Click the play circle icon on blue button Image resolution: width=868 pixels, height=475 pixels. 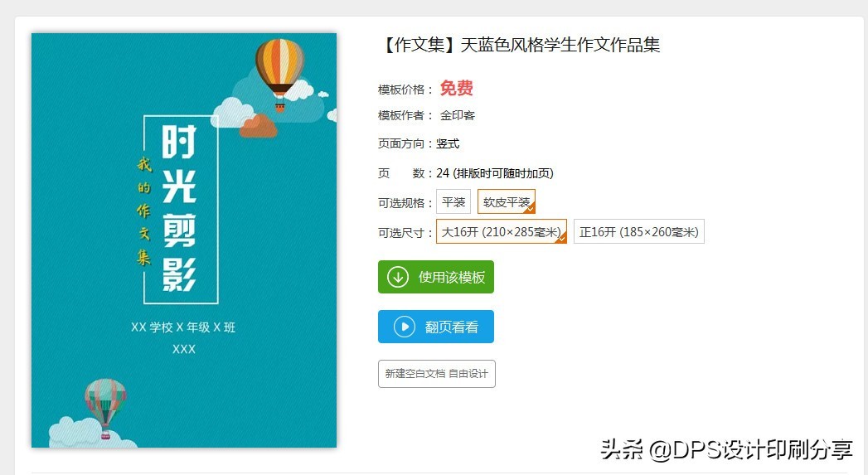click(405, 327)
